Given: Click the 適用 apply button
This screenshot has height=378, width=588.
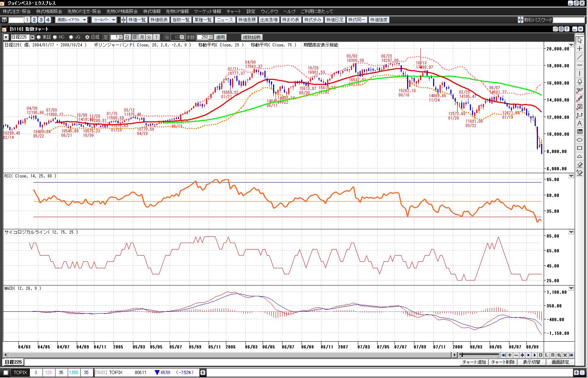Looking at the screenshot, I should click(x=220, y=37).
